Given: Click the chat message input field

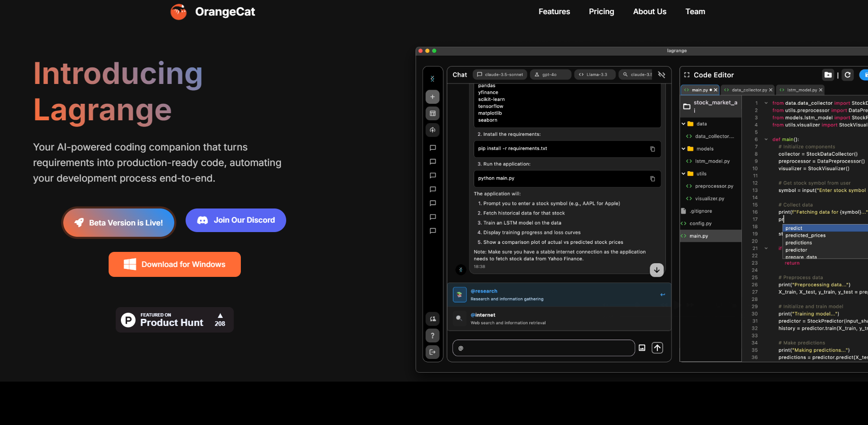Looking at the screenshot, I should pyautogui.click(x=543, y=348).
